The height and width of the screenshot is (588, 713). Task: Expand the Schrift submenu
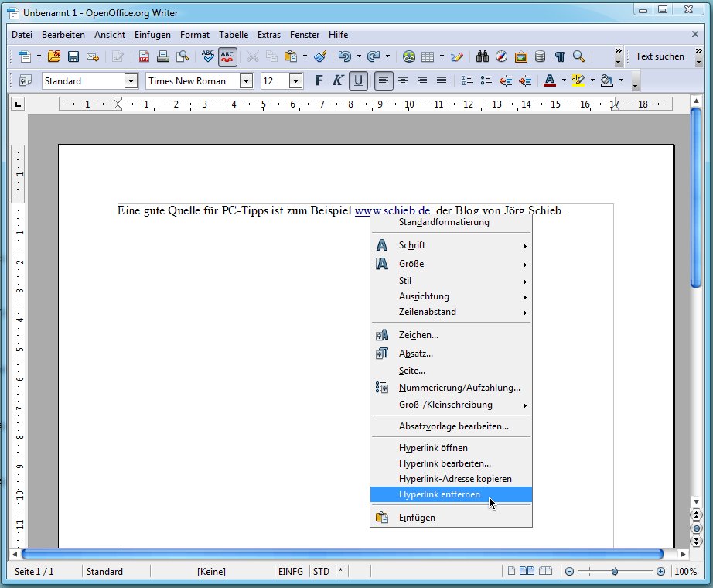click(x=451, y=245)
